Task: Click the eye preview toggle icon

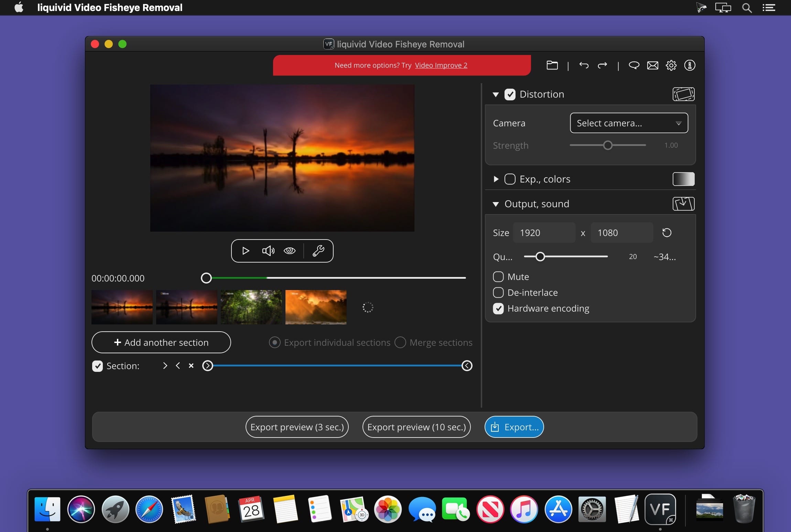Action: pyautogui.click(x=290, y=251)
